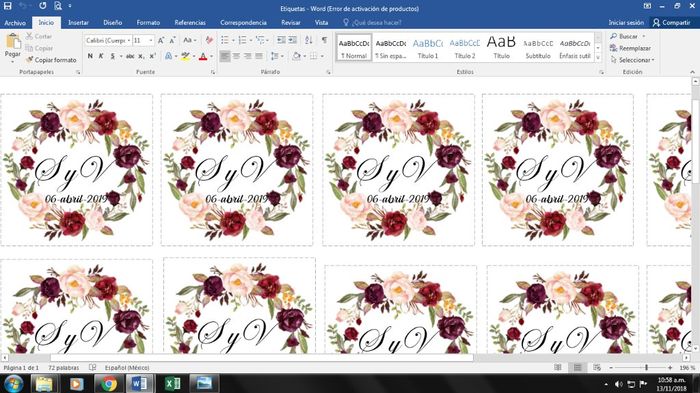The width and height of the screenshot is (700, 393).
Task: Click the save icon in title bar
Action: pyautogui.click(x=8, y=6)
